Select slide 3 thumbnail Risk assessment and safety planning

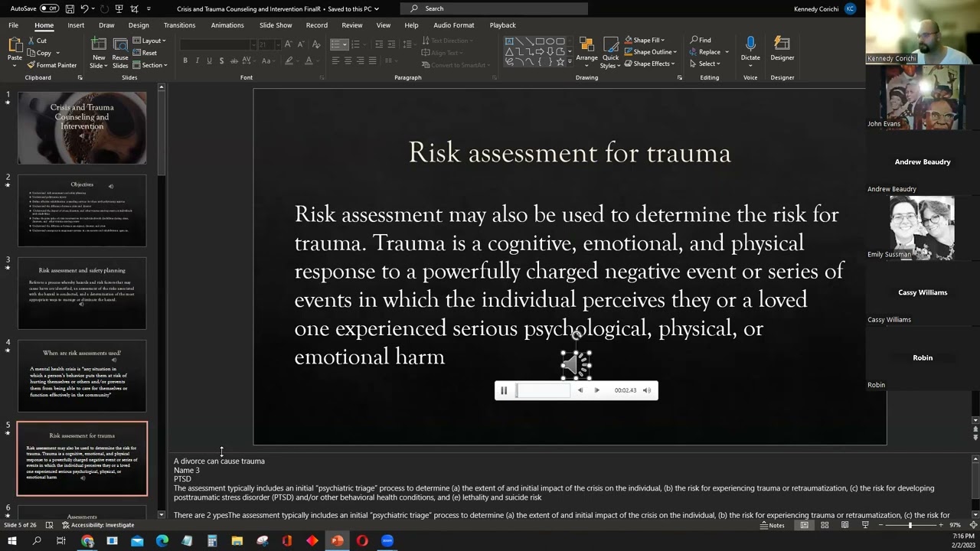point(82,293)
